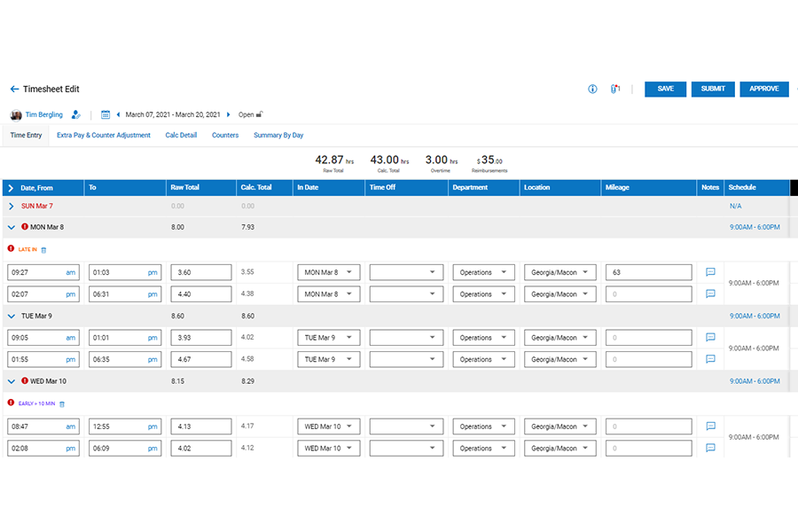Toggle am/pm on the 09:27 time field
The width and height of the screenshot is (798, 532).
tap(71, 272)
